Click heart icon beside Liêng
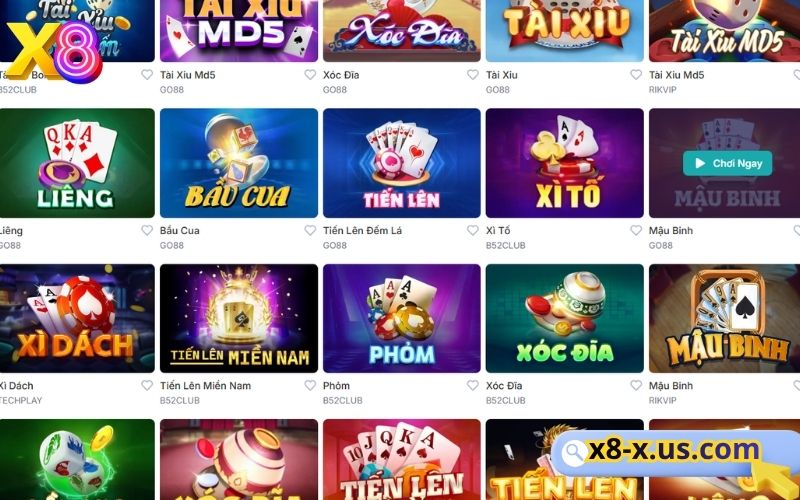The width and height of the screenshot is (800, 500). 147,231
